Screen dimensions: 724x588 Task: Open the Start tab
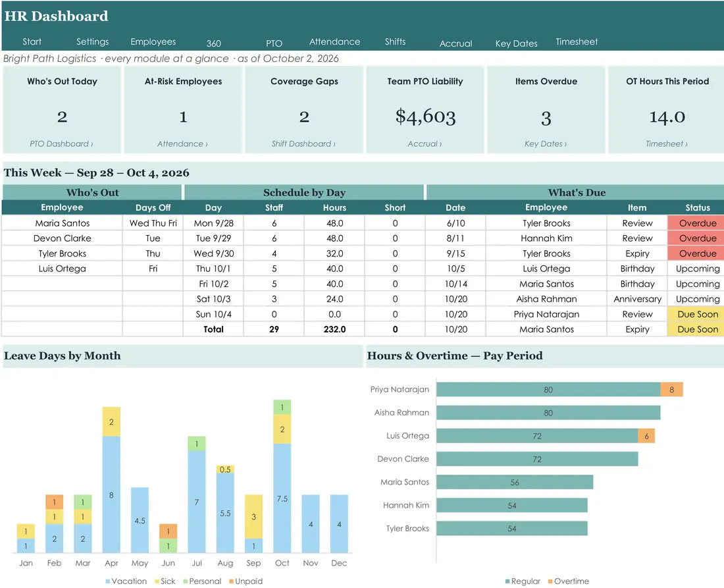(x=32, y=41)
